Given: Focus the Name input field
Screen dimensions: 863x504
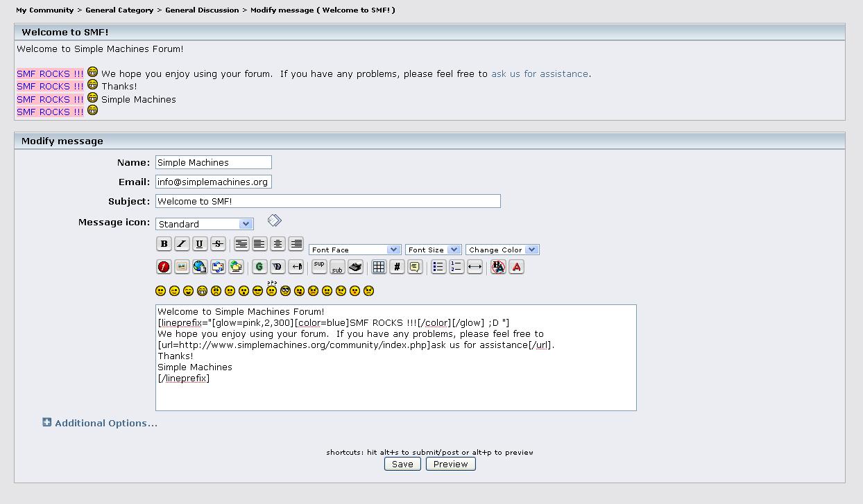Looking at the screenshot, I should tap(214, 162).
